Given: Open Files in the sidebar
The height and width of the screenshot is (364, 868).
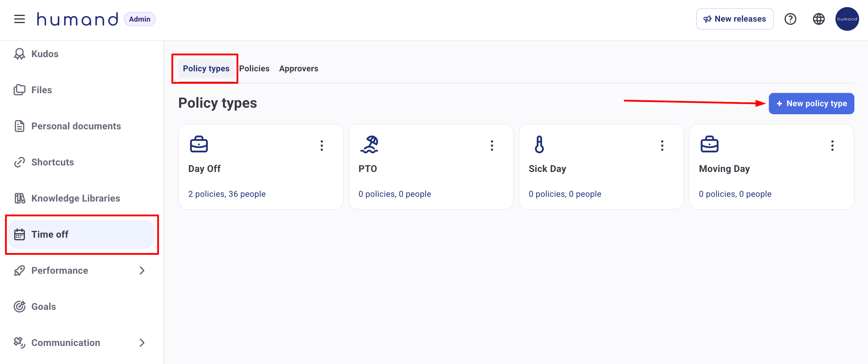Looking at the screenshot, I should pos(41,90).
